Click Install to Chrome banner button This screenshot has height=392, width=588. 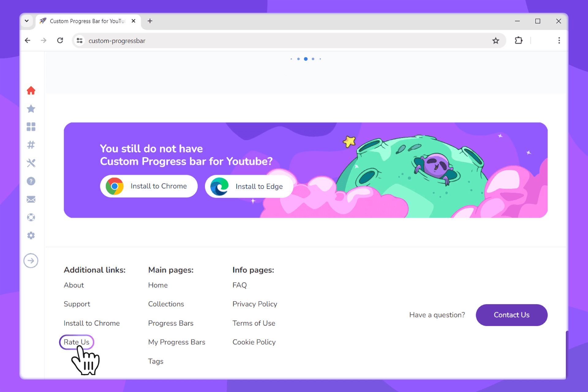pyautogui.click(x=149, y=186)
